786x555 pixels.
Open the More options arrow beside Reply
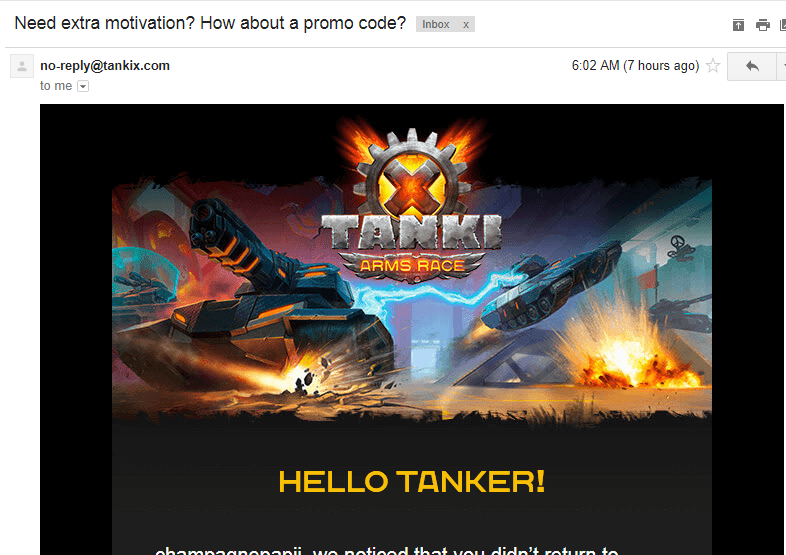[782, 66]
